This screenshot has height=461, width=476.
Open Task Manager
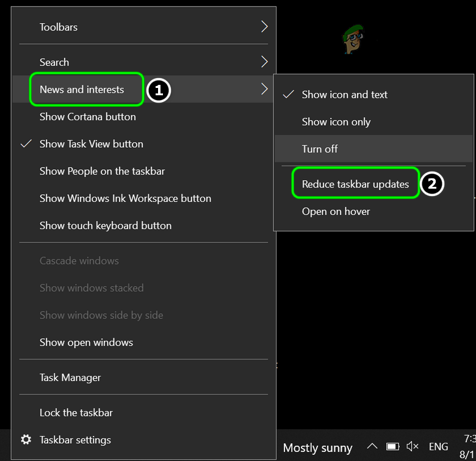(x=70, y=377)
